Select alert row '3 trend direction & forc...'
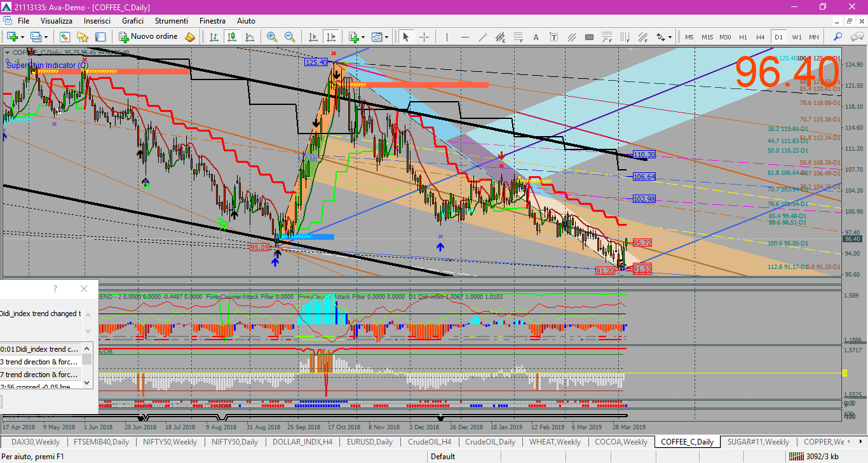 click(41, 362)
